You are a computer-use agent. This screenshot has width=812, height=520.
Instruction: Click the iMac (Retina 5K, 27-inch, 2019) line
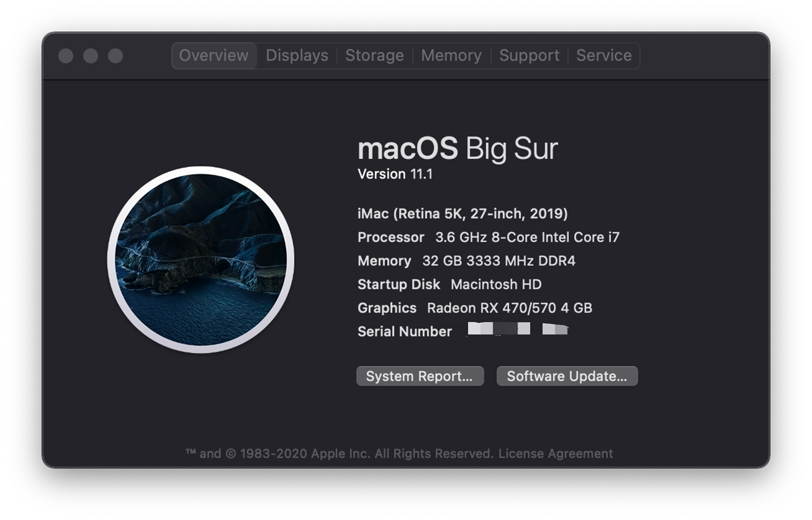click(x=462, y=214)
